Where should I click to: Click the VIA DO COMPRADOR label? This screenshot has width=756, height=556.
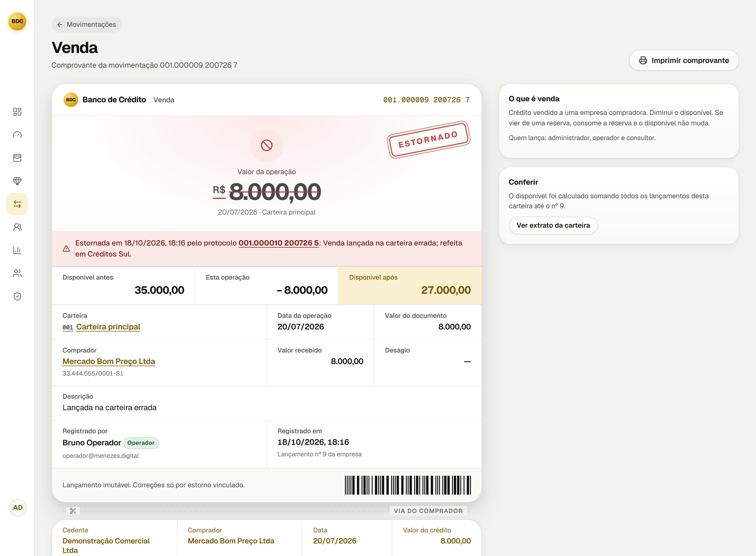click(428, 511)
